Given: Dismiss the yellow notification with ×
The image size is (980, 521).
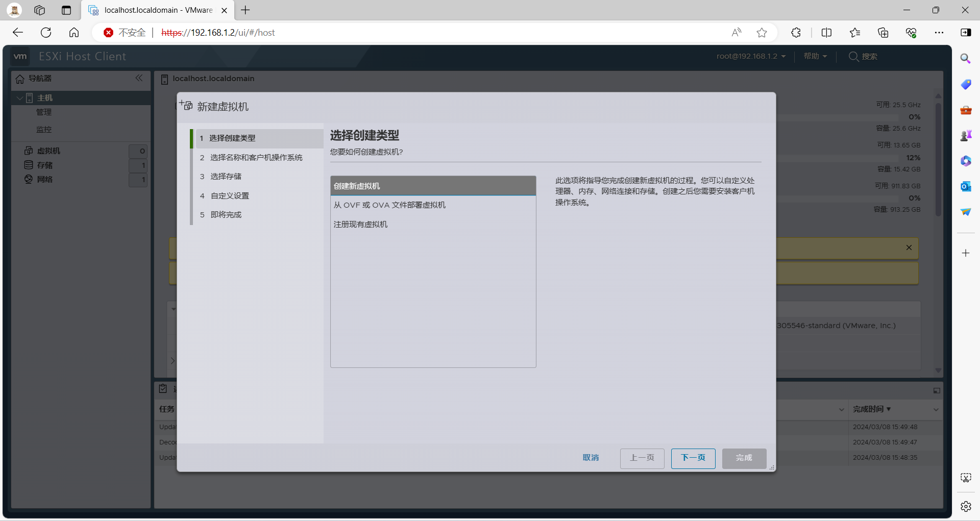Looking at the screenshot, I should (909, 247).
